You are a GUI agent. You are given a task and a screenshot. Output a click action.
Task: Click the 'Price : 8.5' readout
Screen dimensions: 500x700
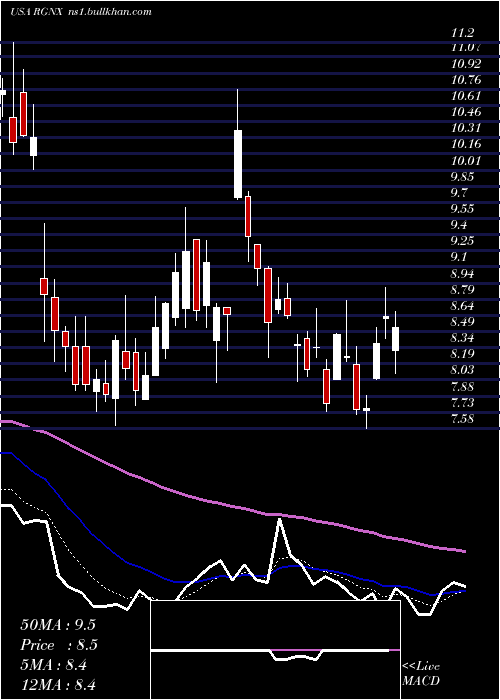[x=59, y=645]
